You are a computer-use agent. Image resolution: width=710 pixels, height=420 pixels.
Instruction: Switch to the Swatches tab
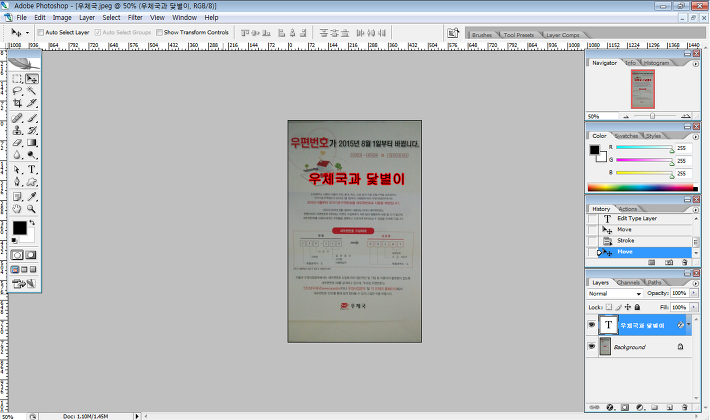626,136
